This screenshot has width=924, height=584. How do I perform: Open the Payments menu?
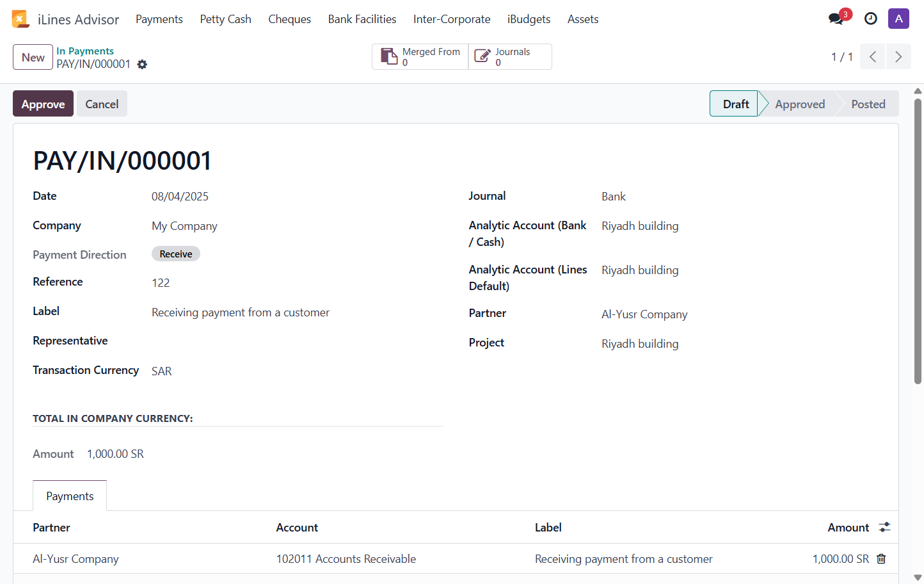pyautogui.click(x=159, y=19)
